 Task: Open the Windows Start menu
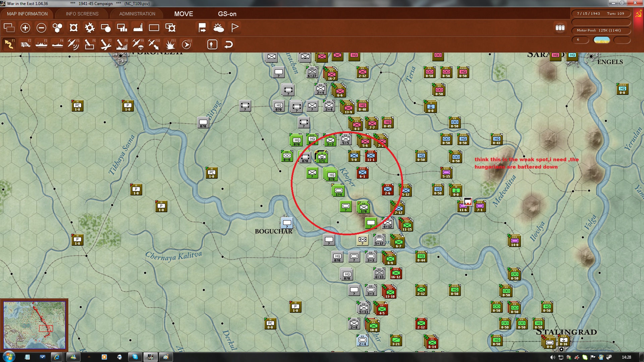(9, 357)
